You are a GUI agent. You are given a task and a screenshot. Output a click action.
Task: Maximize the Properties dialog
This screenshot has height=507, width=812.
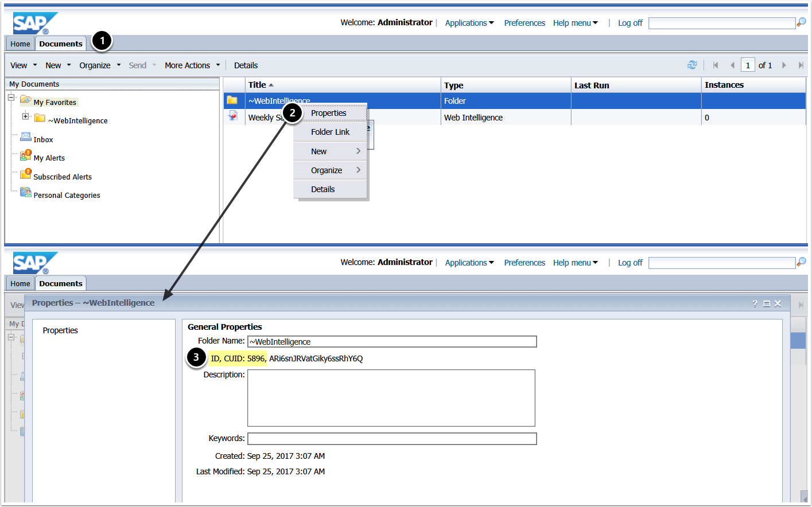click(x=767, y=303)
